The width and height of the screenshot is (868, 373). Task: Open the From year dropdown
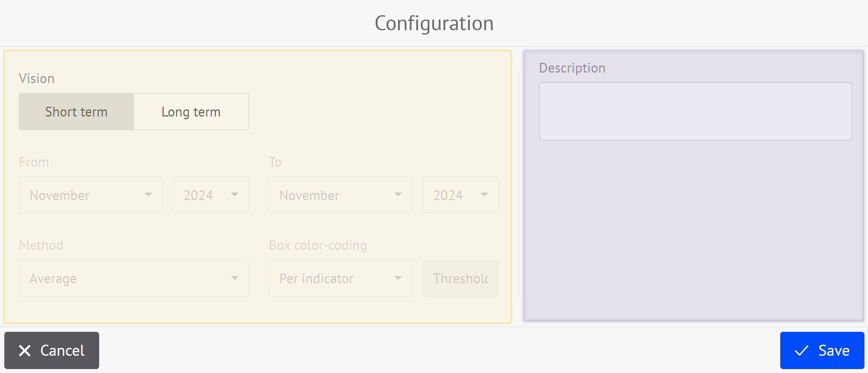[x=211, y=195]
